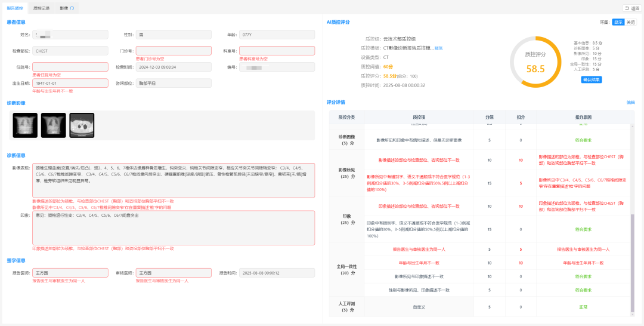Click the 出生日期 date field
Screen dimensions: 644x326
click(x=70, y=83)
